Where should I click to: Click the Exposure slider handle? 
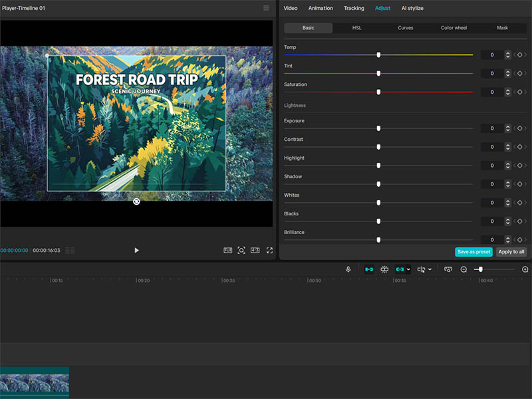[x=378, y=128]
